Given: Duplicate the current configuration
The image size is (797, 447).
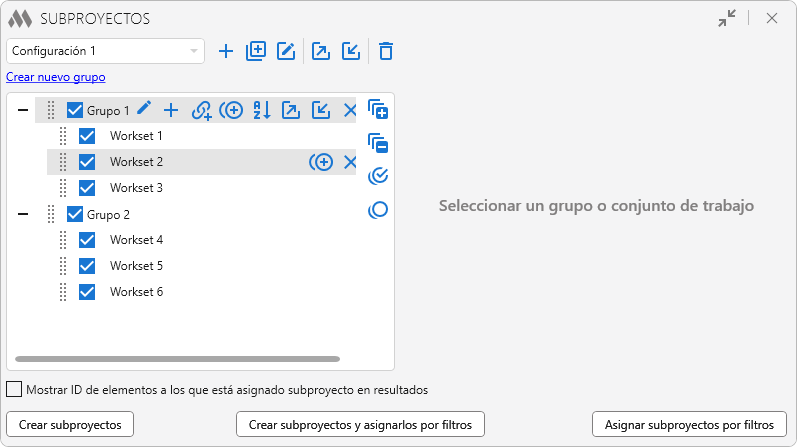Looking at the screenshot, I should [x=256, y=51].
